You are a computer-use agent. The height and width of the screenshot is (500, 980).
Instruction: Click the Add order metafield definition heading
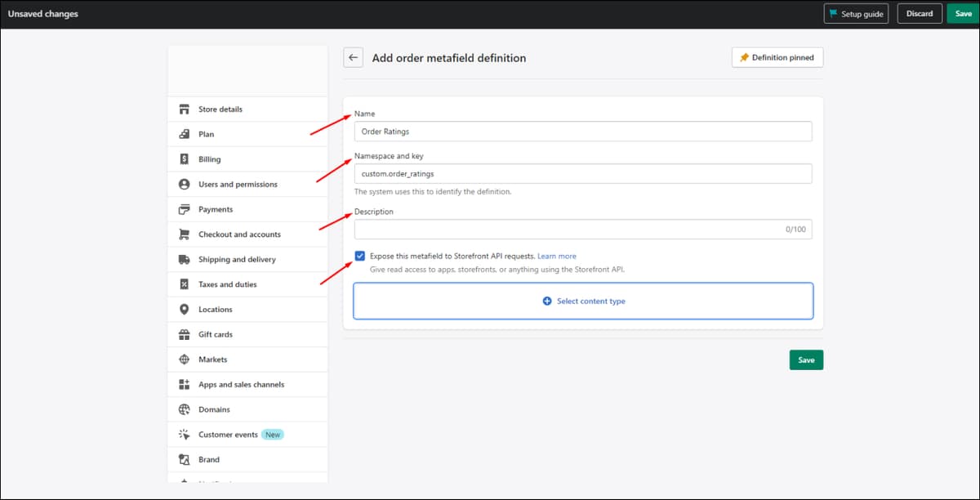point(449,58)
